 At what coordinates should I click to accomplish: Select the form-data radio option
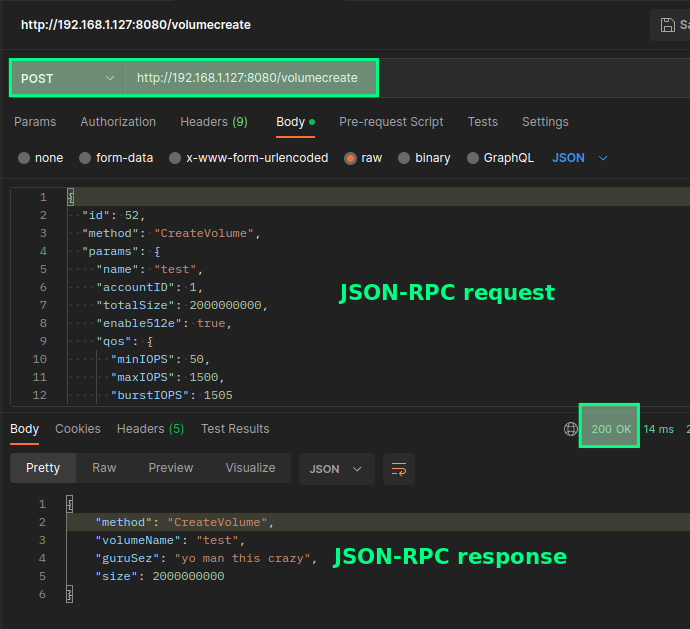[85, 158]
